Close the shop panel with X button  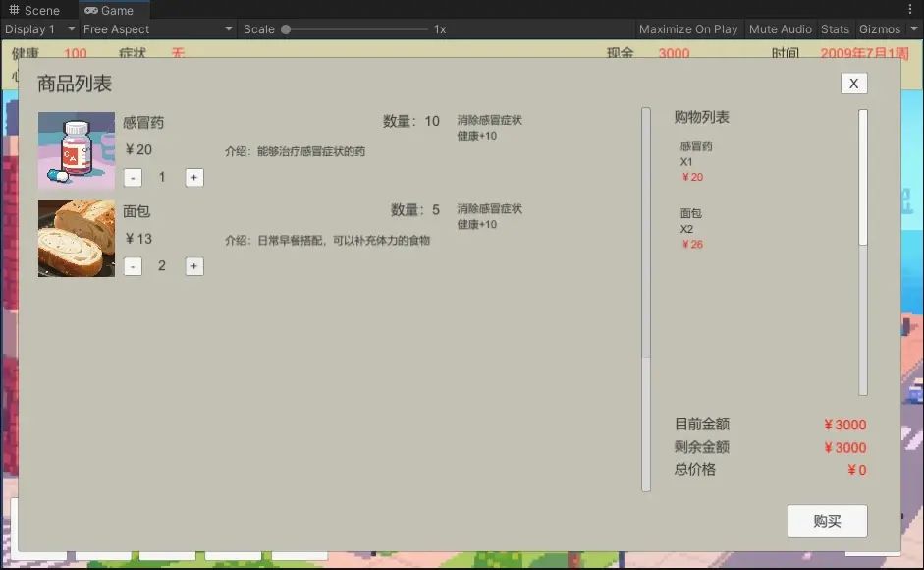[854, 84]
